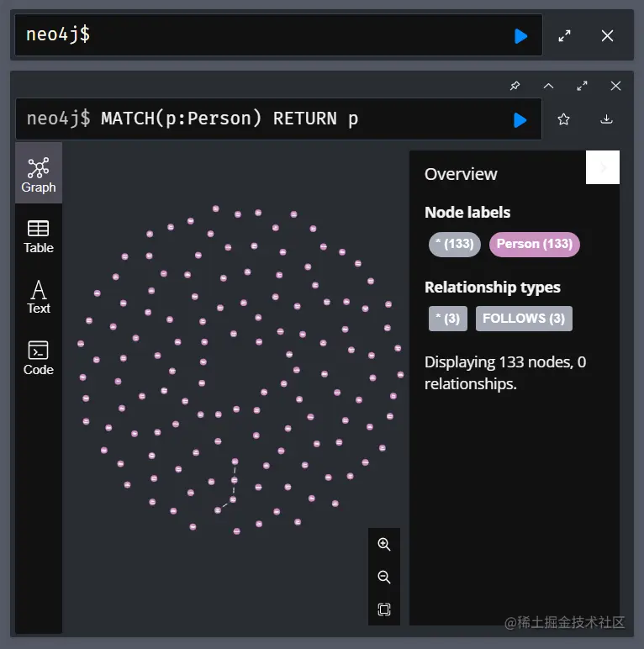
Task: Click the Relationship types heading
Action: (x=493, y=288)
